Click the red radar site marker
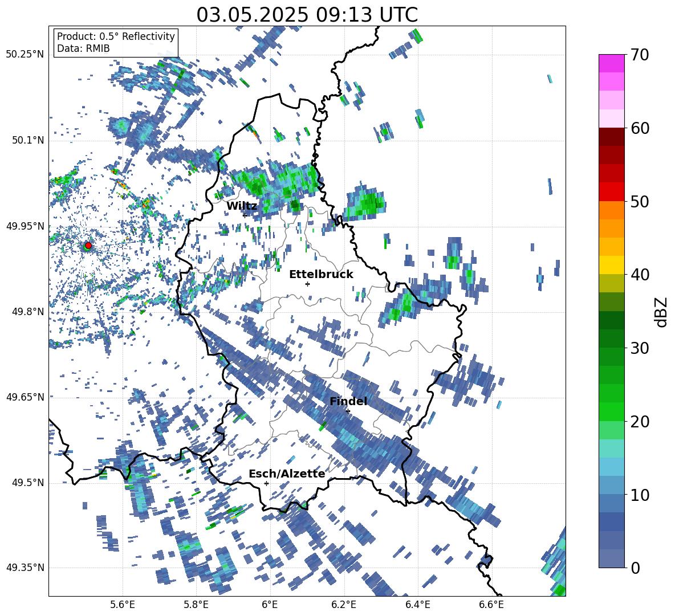 88,245
